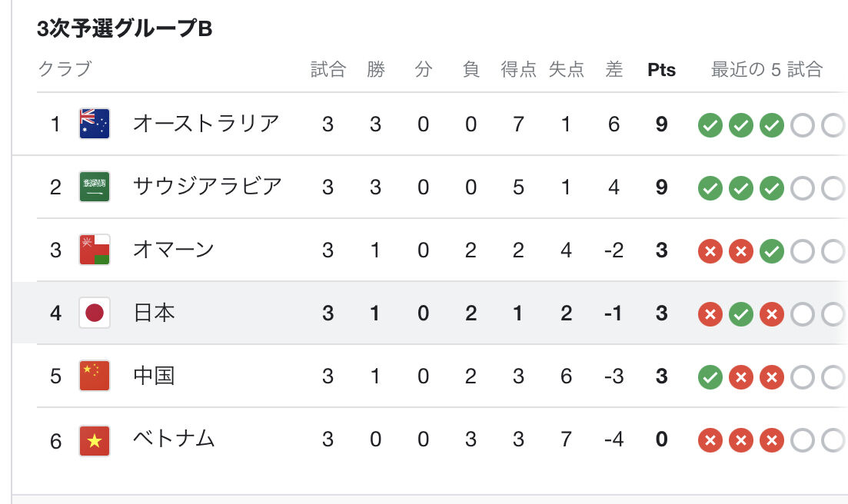
Task: Click the 3次予選グループB heading
Action: tap(125, 28)
